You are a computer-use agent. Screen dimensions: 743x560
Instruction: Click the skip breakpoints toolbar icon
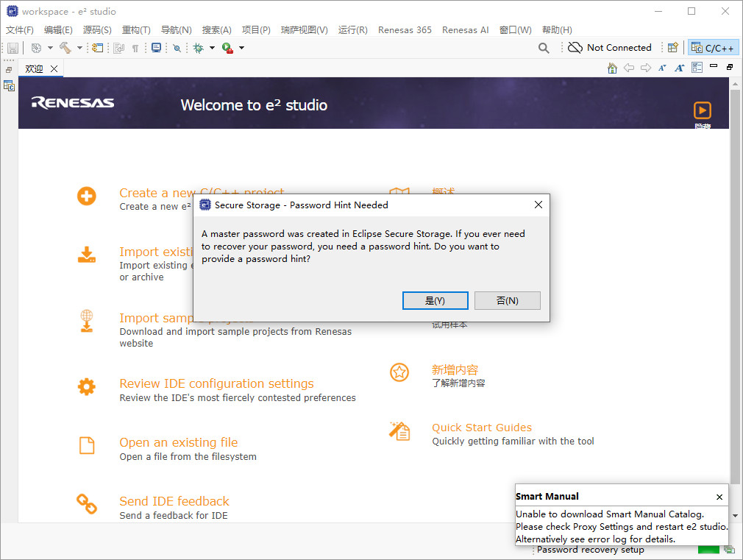(177, 48)
